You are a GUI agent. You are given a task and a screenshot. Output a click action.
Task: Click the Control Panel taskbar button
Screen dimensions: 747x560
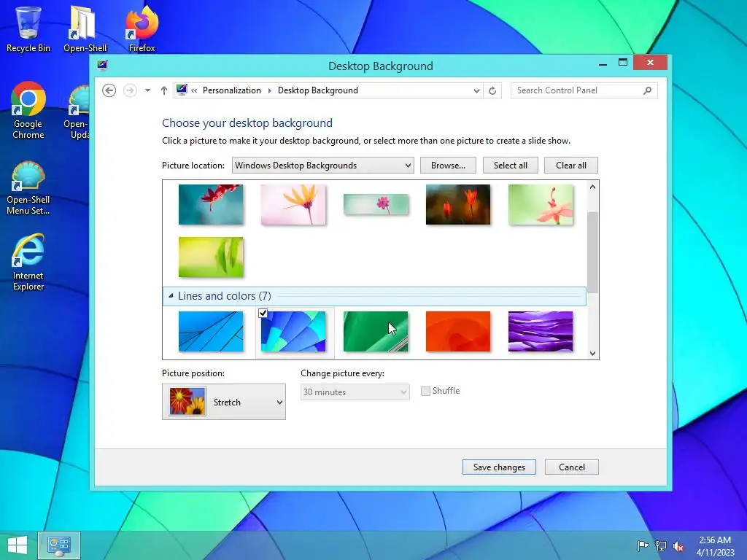point(59,545)
